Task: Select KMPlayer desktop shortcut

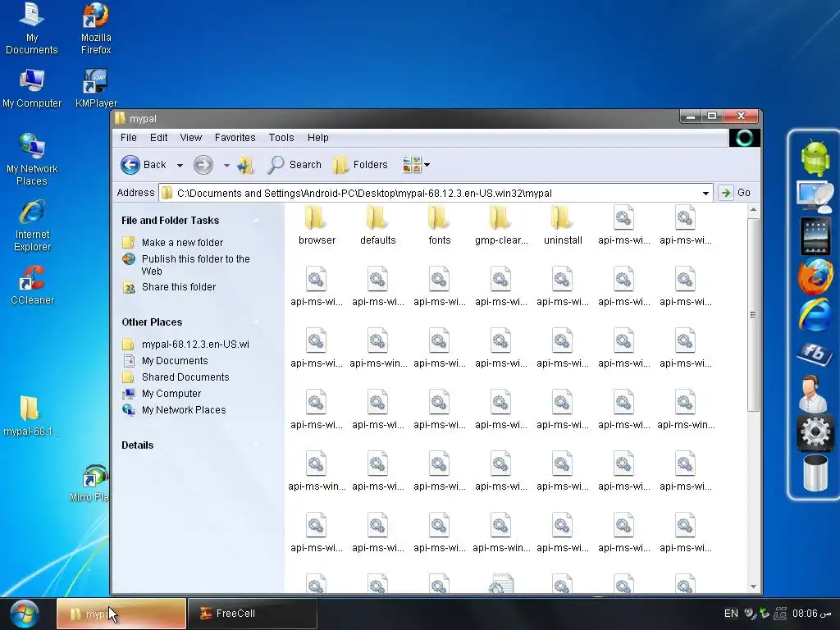Action: pyautogui.click(x=96, y=89)
